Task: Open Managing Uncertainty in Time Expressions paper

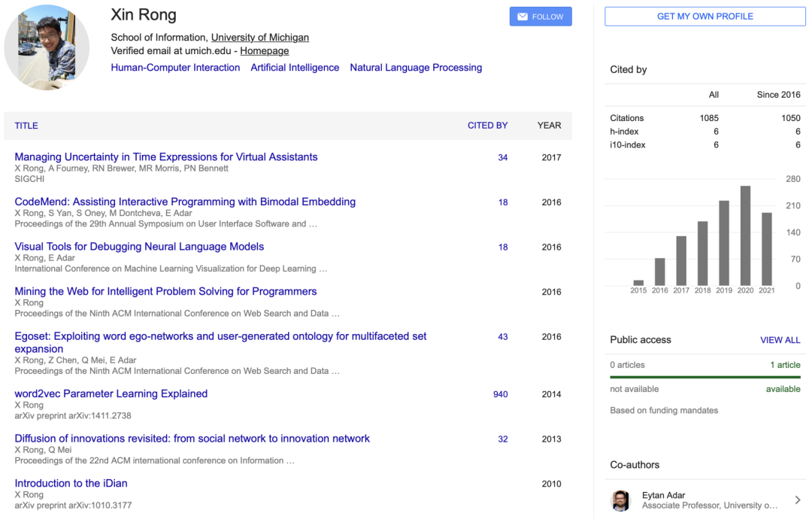Action: [x=165, y=157]
